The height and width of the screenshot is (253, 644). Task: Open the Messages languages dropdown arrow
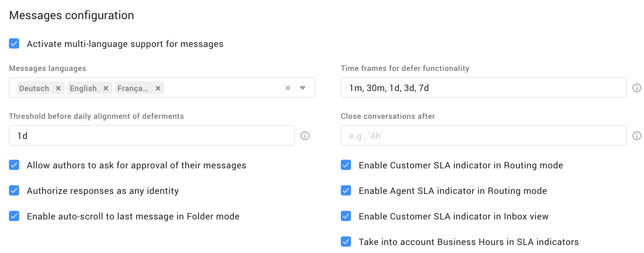[x=303, y=88]
